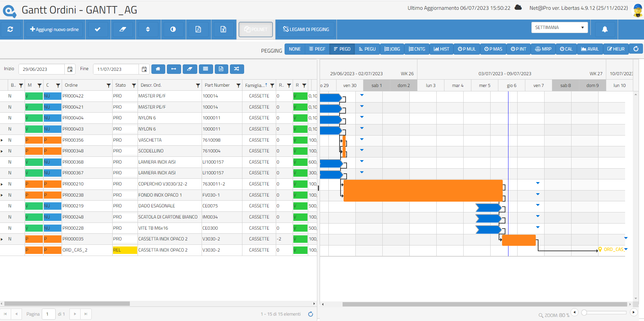644x321 pixels.
Task: Select the MRP tab in the pegging bar
Action: point(543,49)
